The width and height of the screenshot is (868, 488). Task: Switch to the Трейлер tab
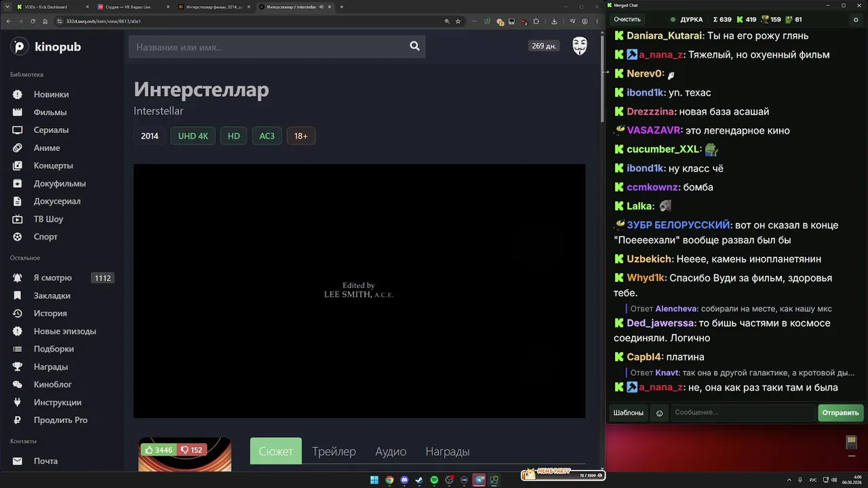click(334, 451)
